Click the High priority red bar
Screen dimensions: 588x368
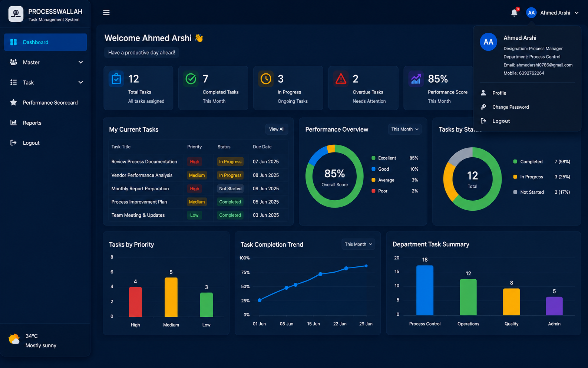(135, 302)
